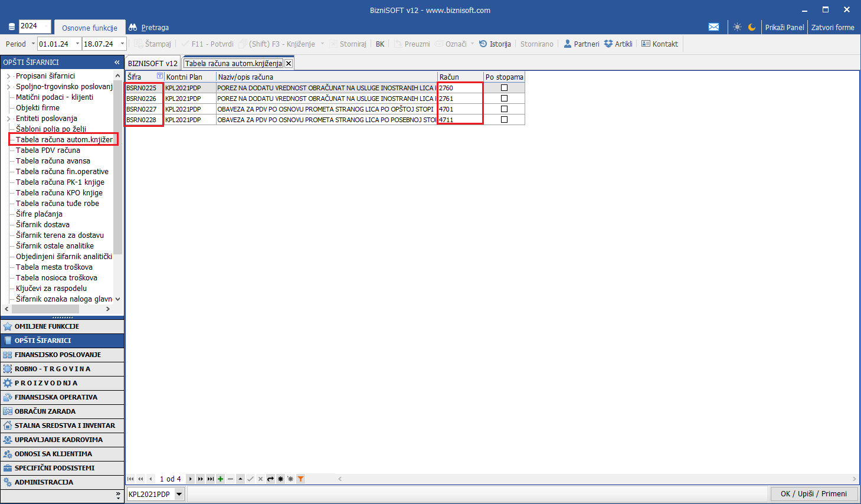Select light theme sun icon
The width and height of the screenshot is (861, 504).
tap(737, 27)
